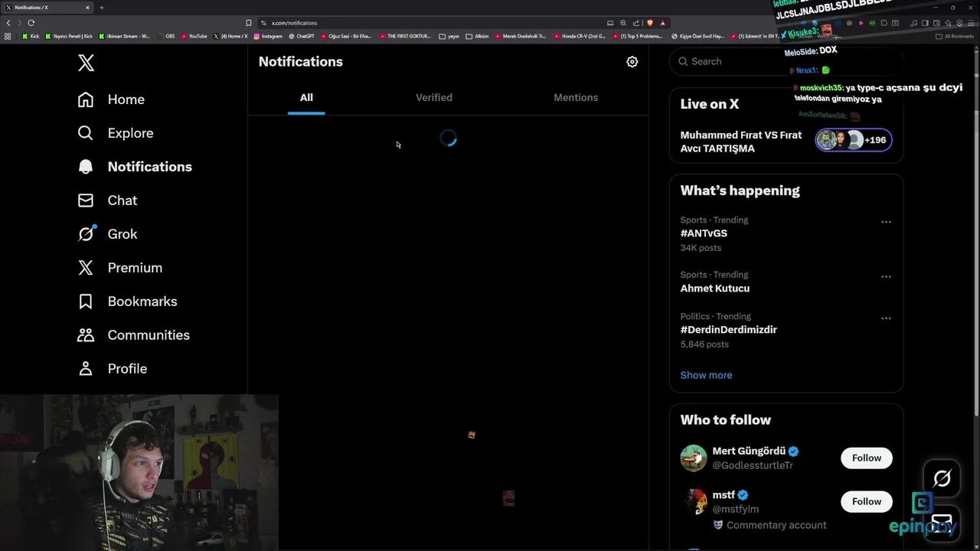Screen dimensions: 980x551
Task: Click the +196 listeners avatar pill
Action: [x=853, y=140]
